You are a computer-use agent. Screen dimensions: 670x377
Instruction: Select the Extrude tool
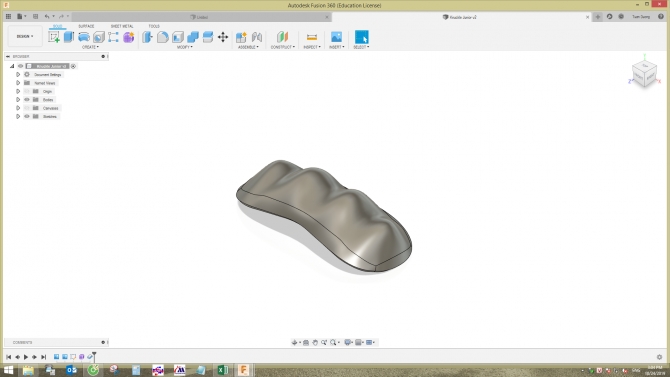[x=69, y=37]
